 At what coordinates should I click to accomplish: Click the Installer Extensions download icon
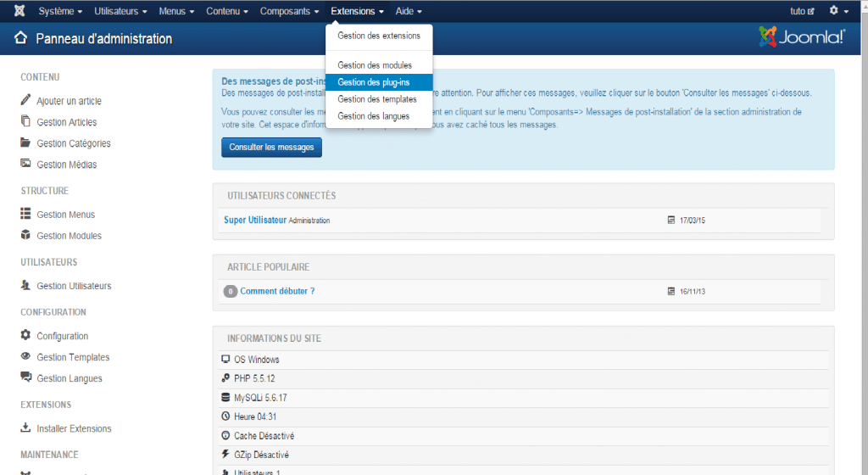click(x=25, y=428)
